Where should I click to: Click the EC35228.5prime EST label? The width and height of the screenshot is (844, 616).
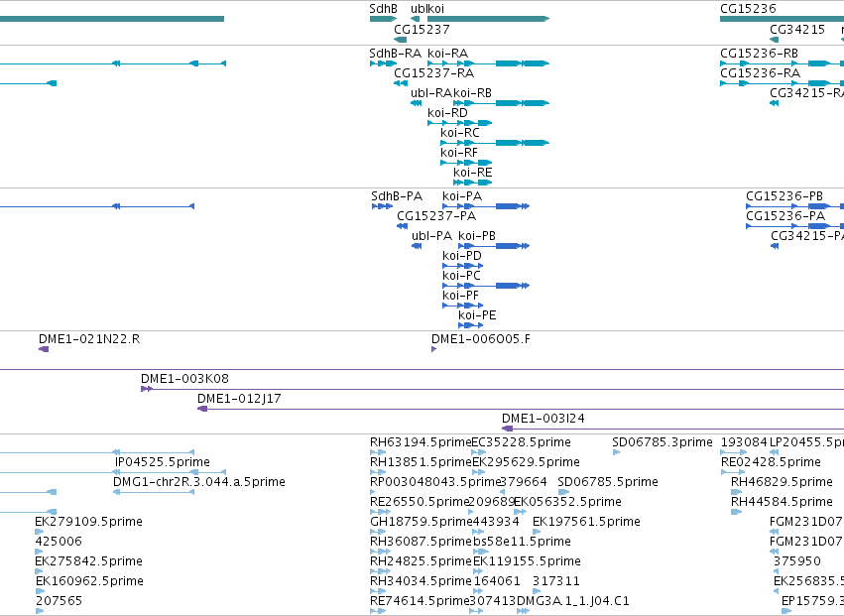click(521, 442)
